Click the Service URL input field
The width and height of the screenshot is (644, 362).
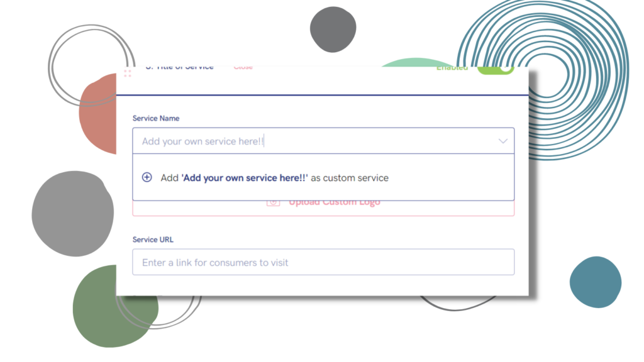[323, 262]
